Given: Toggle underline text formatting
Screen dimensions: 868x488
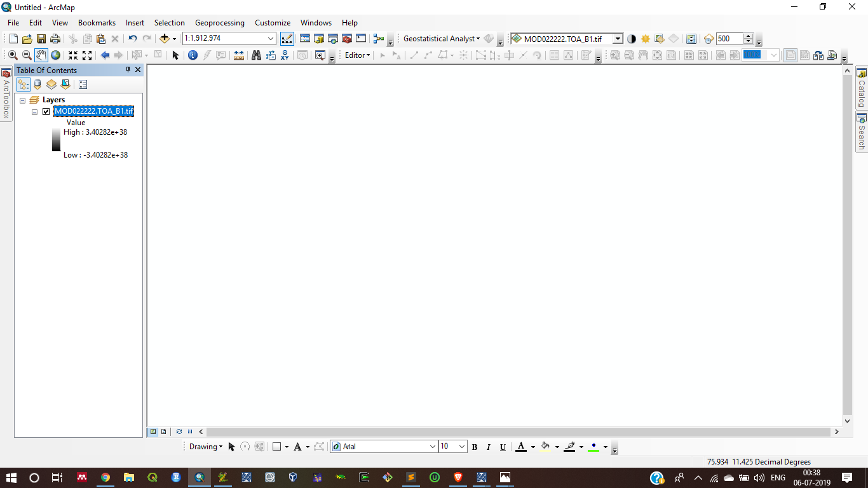Looking at the screenshot, I should coord(503,447).
